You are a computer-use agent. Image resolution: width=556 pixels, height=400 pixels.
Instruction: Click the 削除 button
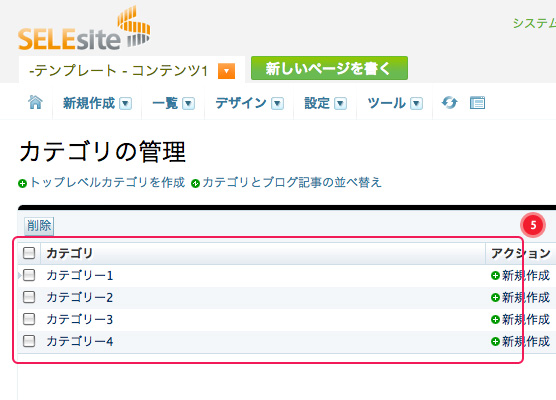click(39, 226)
